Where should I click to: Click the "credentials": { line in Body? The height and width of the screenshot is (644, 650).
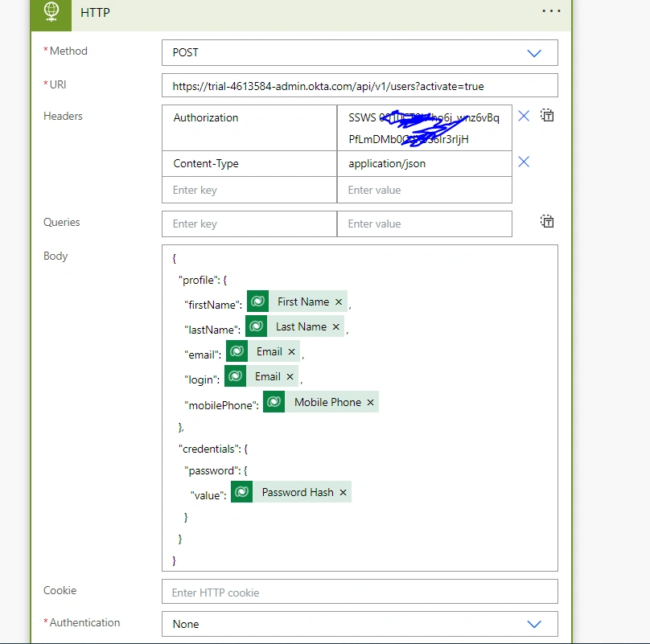213,449
